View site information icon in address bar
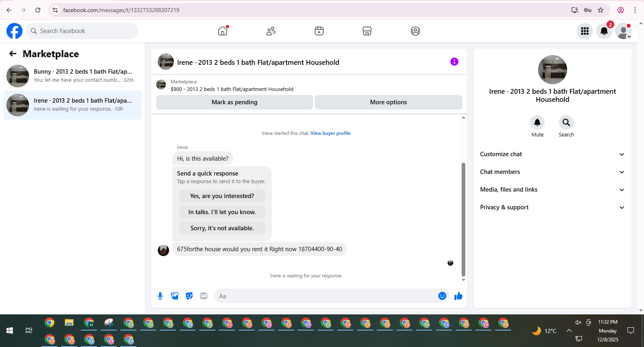 tap(55, 10)
